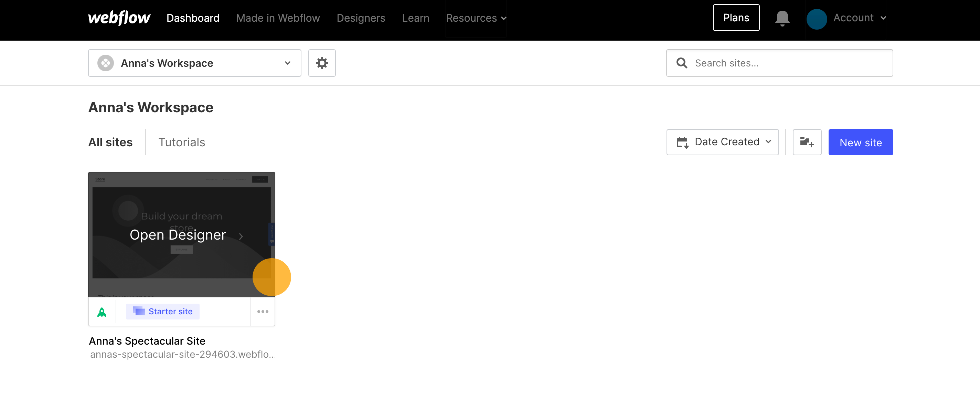Screen dimensions: 980x409
Task: Open the annas-spectacular-site webflow URL
Action: pos(183,354)
